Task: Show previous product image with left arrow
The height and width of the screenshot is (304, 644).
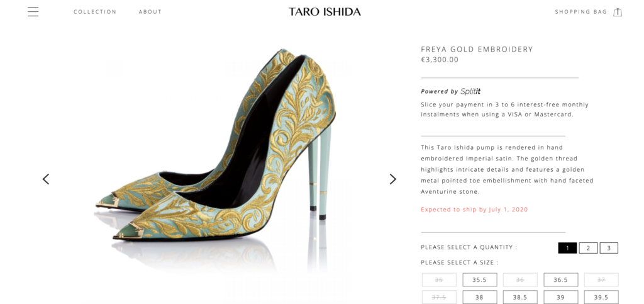Action: pos(45,179)
